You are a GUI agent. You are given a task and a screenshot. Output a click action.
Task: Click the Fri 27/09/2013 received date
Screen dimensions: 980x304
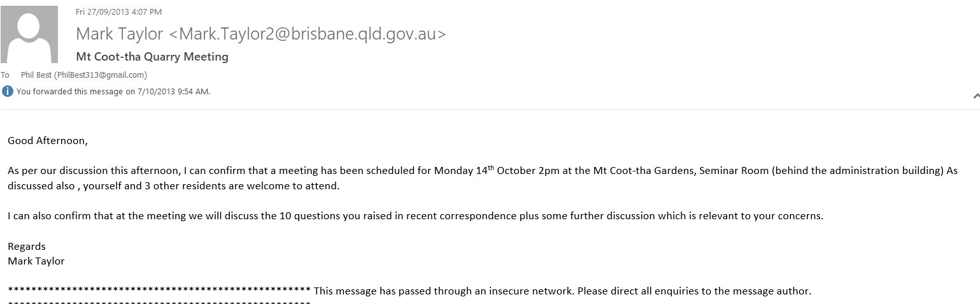click(x=118, y=11)
